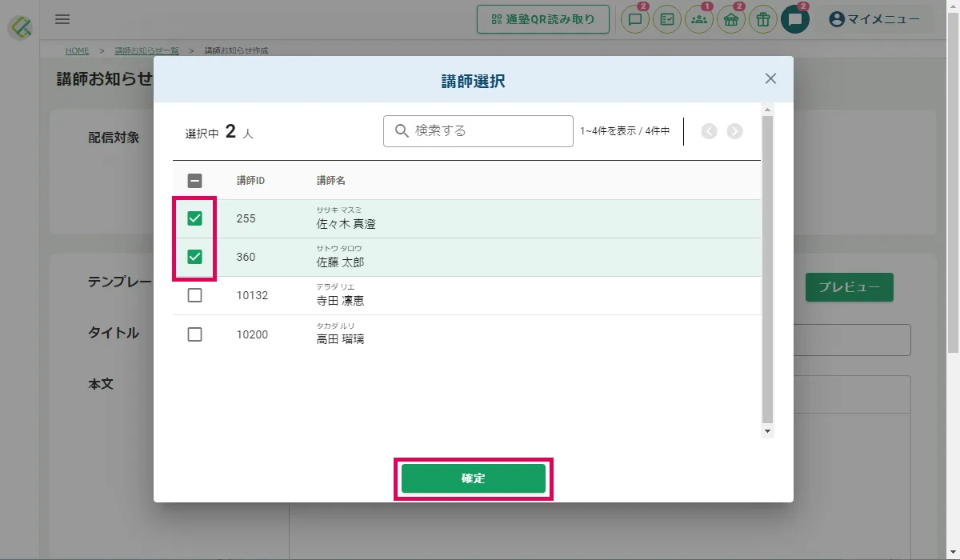Uncheck the instructor 360 佐藤 太郎 checkbox

(x=194, y=257)
